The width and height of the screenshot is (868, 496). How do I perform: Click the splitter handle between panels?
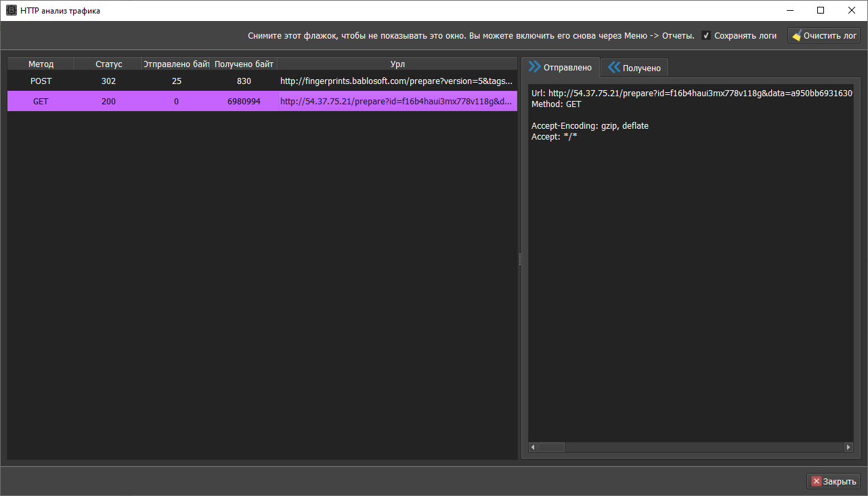click(520, 259)
